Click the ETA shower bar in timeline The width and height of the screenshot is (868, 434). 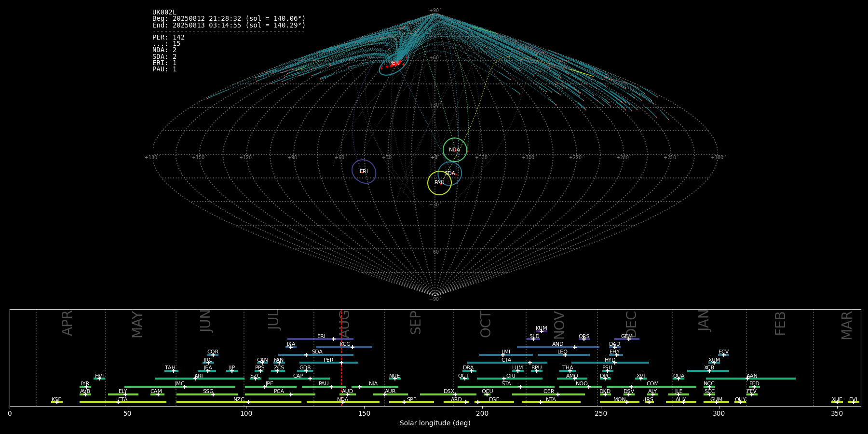click(123, 402)
